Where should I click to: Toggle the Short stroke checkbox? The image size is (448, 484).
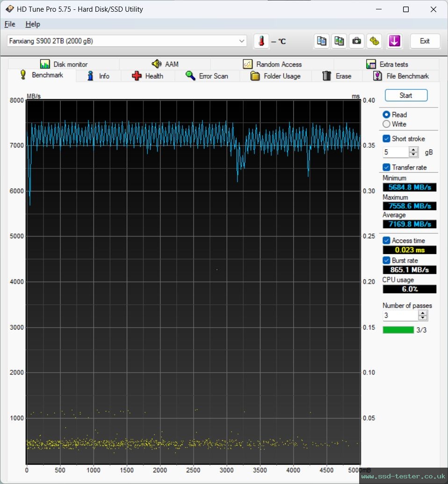coord(386,139)
